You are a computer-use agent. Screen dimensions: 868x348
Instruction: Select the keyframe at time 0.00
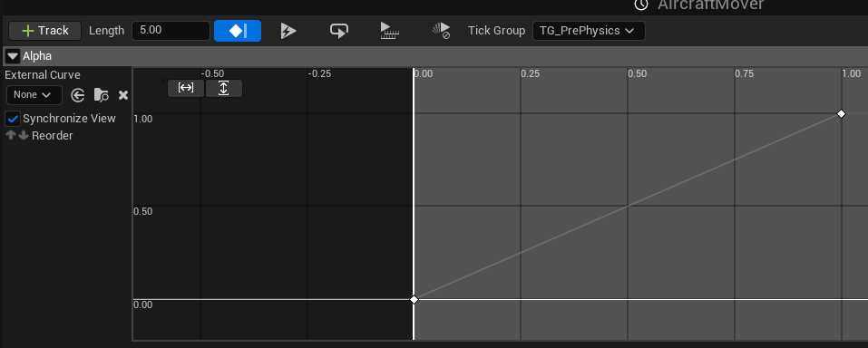pos(414,299)
